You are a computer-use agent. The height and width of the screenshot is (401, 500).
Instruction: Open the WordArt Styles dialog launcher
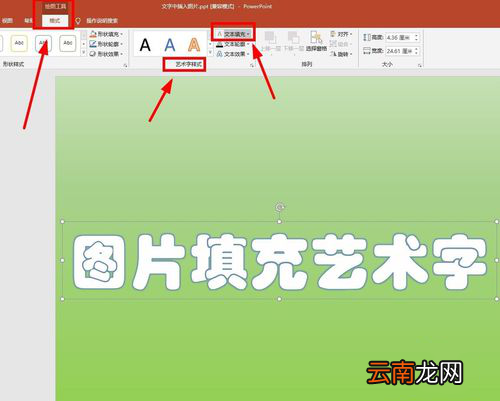click(x=252, y=65)
